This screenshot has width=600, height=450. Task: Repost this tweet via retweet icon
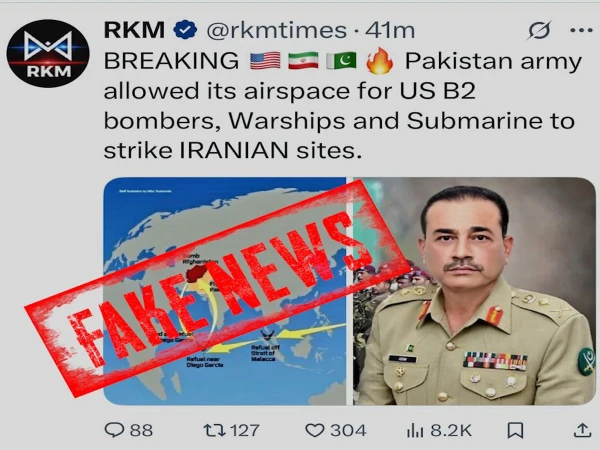215,430
